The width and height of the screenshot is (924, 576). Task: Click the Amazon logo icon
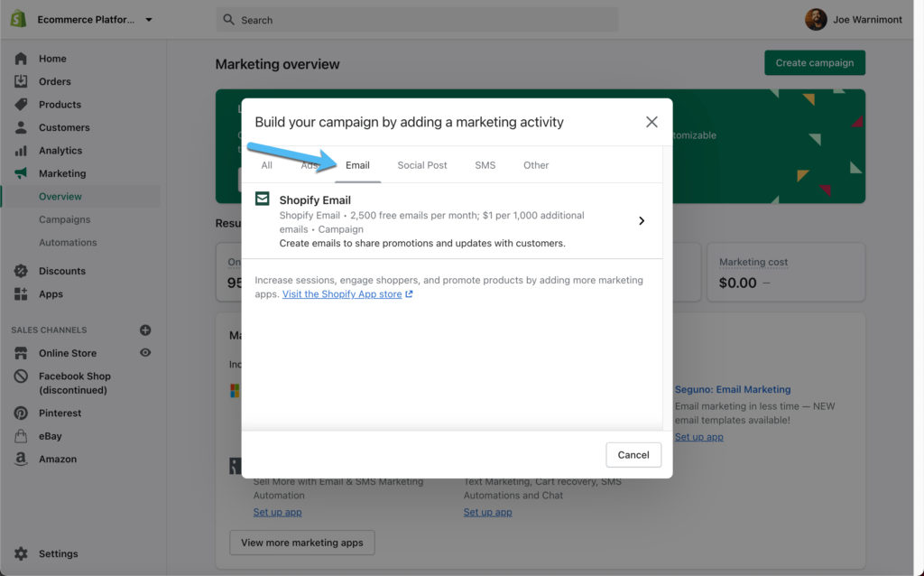click(21, 459)
